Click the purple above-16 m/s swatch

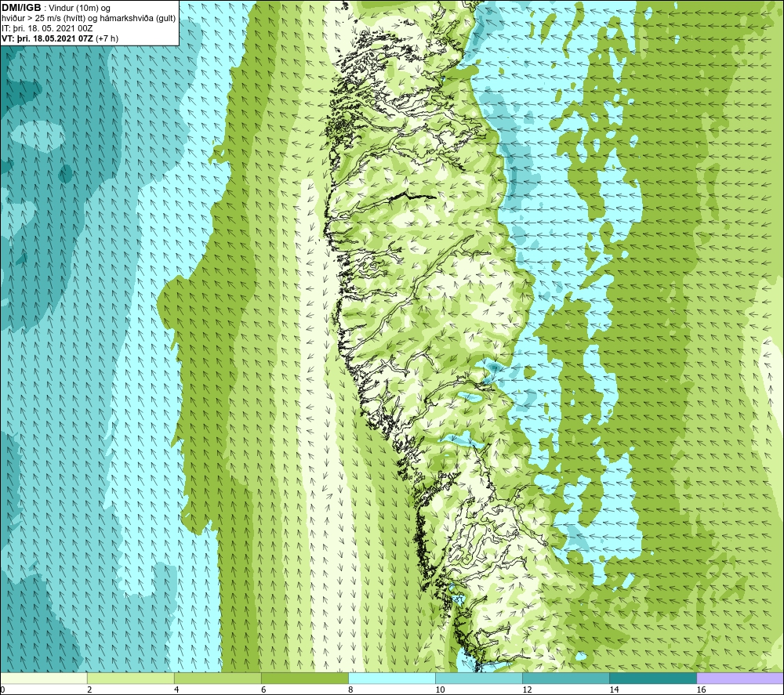coord(740,678)
